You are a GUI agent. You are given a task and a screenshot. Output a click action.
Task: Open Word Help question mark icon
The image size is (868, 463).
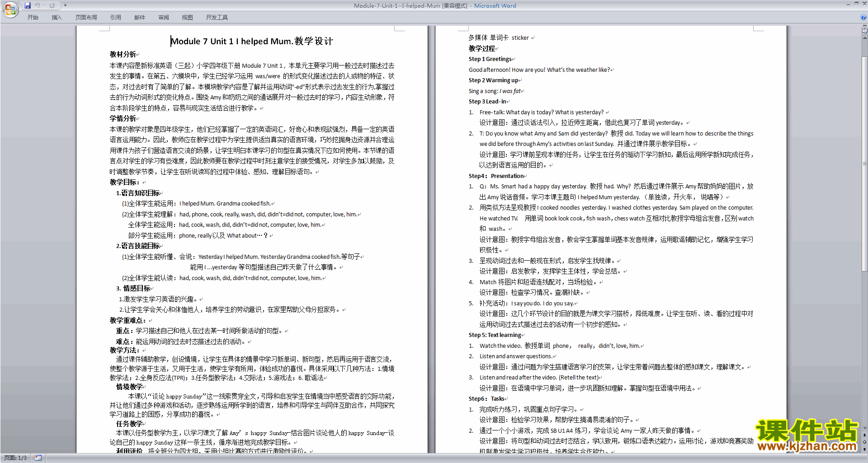click(x=863, y=17)
